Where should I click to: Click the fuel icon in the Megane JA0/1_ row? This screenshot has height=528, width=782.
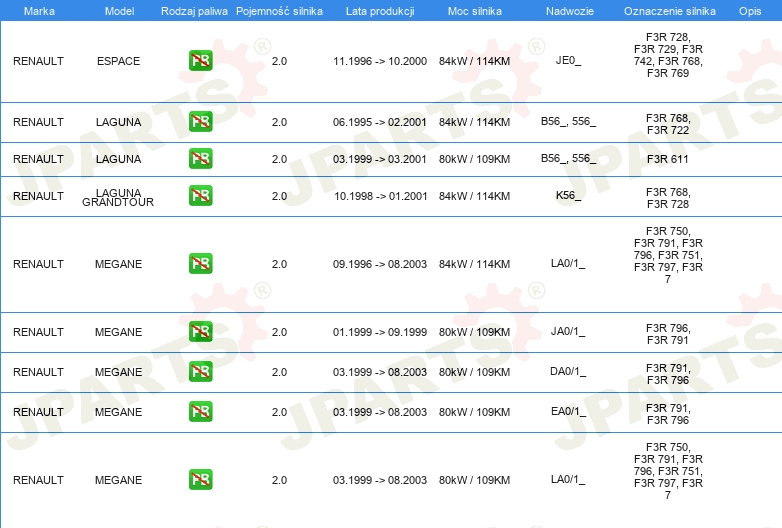(x=200, y=332)
